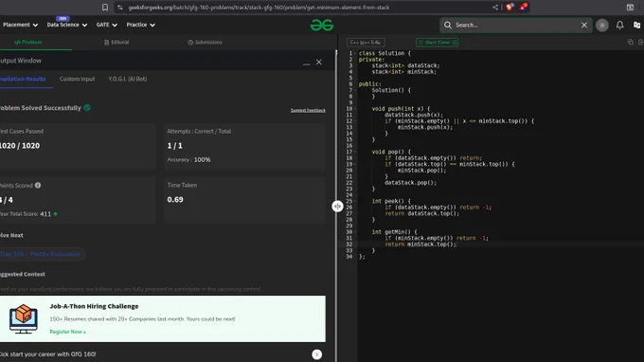Image resolution: width=644 pixels, height=362 pixels.
Task: Click the GeeksforGeeks logo
Action: coord(322,25)
